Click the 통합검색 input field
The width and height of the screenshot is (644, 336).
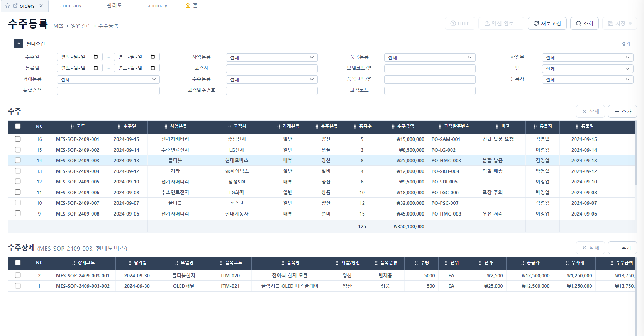click(108, 91)
